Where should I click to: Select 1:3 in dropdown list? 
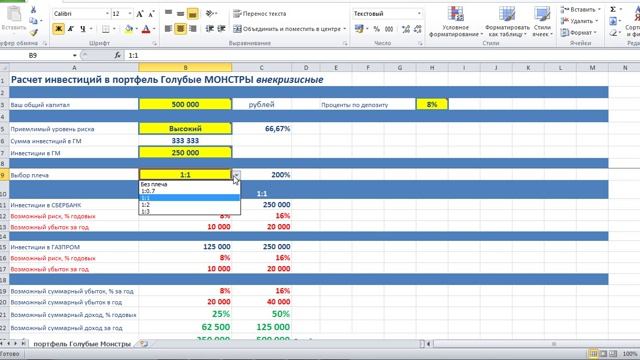pyautogui.click(x=189, y=211)
